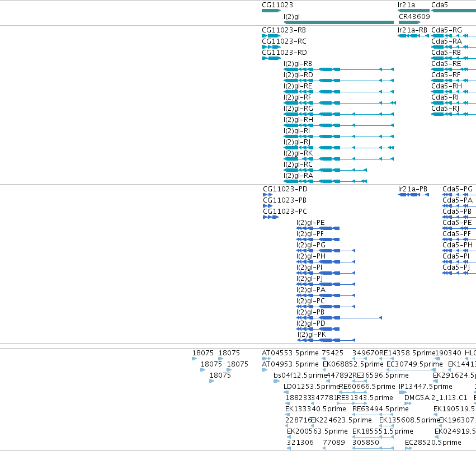Select the 77089 feature
This screenshot has height=451, width=476.
pyautogui.click(x=333, y=443)
